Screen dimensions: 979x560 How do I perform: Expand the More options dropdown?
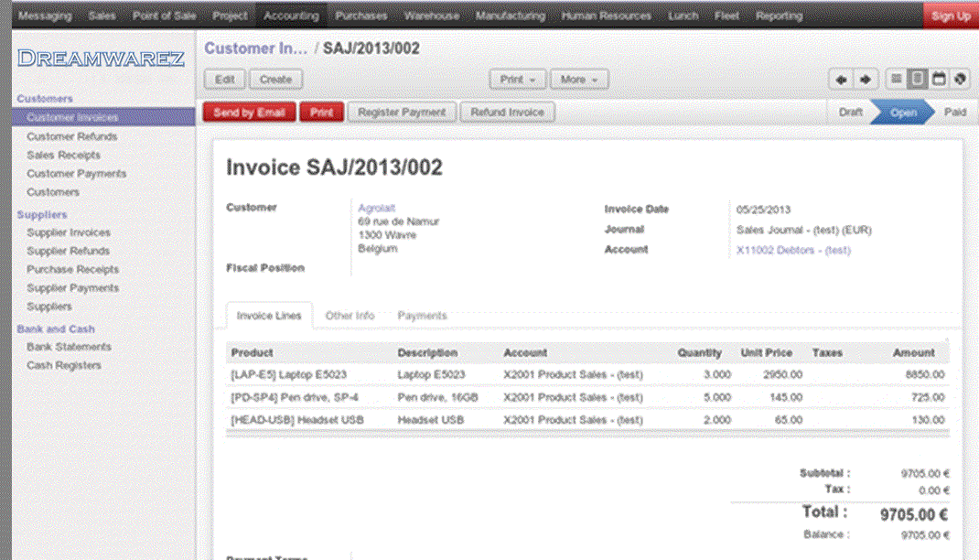[x=578, y=79]
